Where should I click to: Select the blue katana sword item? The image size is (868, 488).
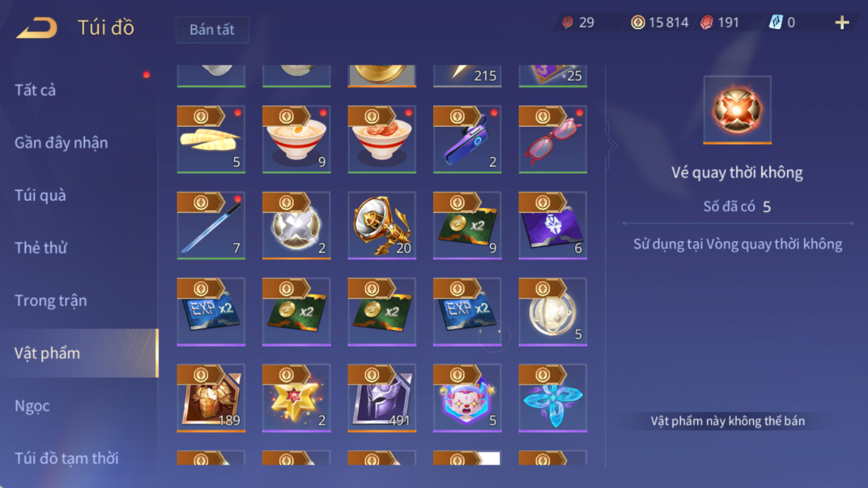tap(211, 225)
